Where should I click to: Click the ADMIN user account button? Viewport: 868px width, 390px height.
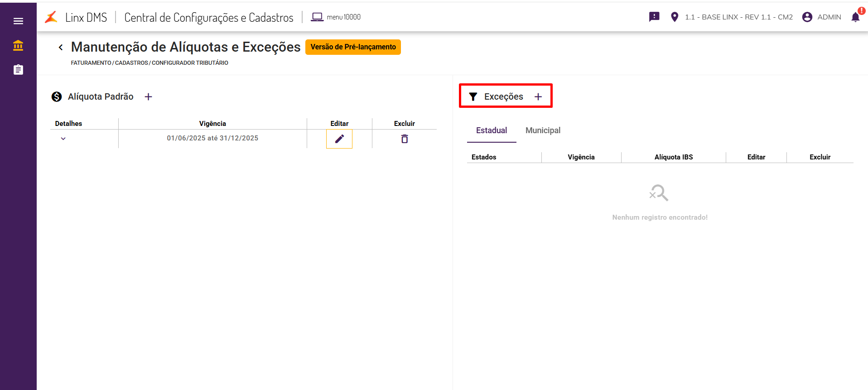click(x=822, y=17)
